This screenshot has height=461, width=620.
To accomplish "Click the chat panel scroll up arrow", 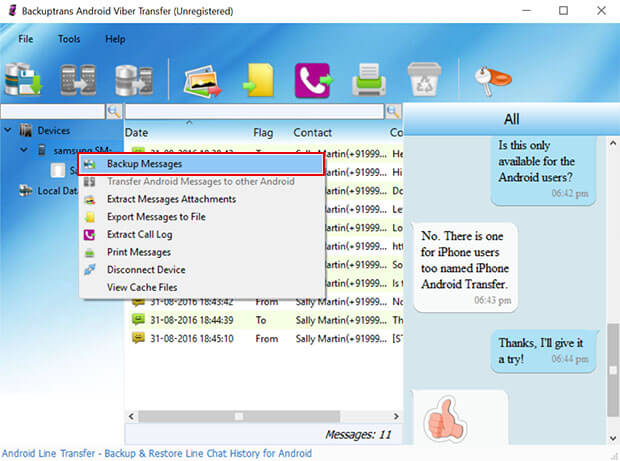I will [x=613, y=143].
